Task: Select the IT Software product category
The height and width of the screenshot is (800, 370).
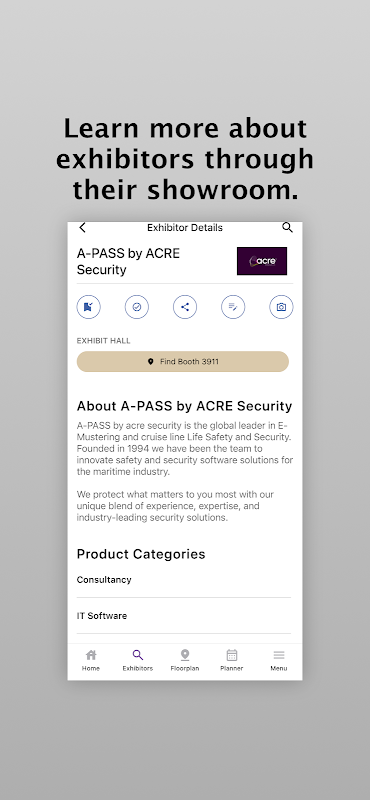Action: pyautogui.click(x=184, y=616)
